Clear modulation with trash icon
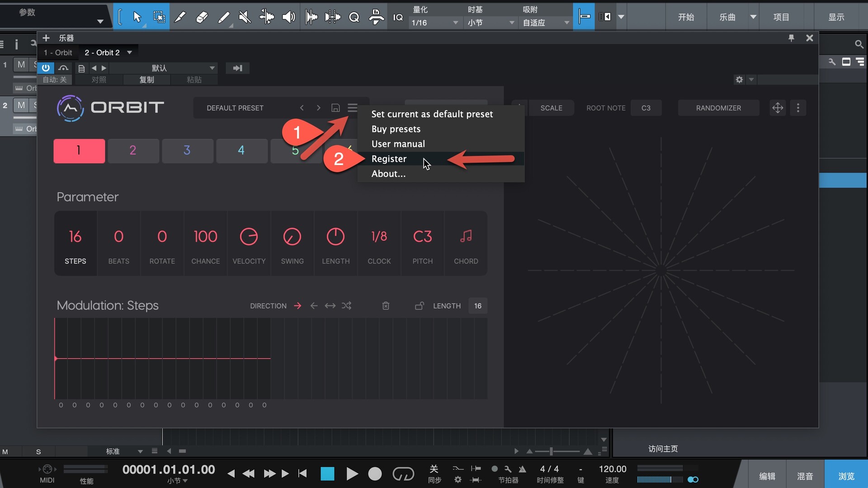 (x=386, y=306)
